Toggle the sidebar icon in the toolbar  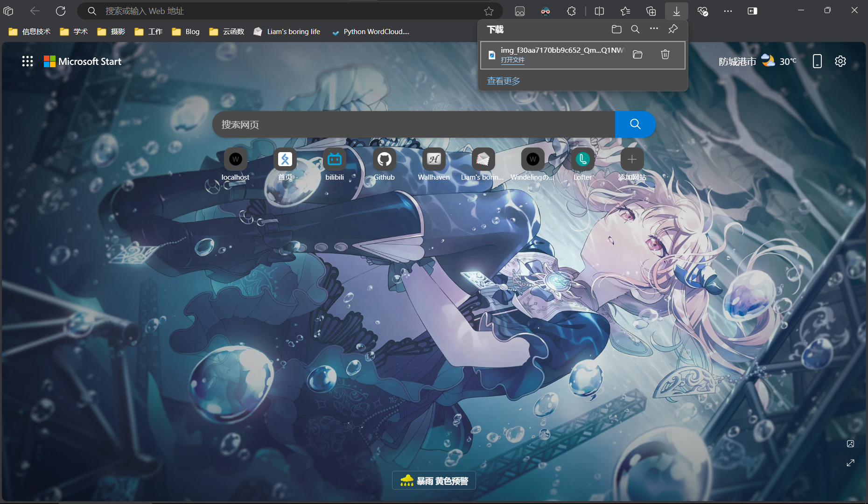click(x=752, y=11)
